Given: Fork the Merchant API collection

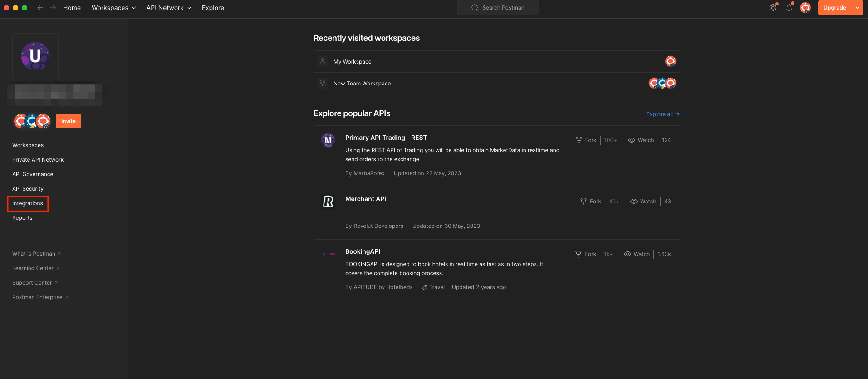Looking at the screenshot, I should [591, 202].
